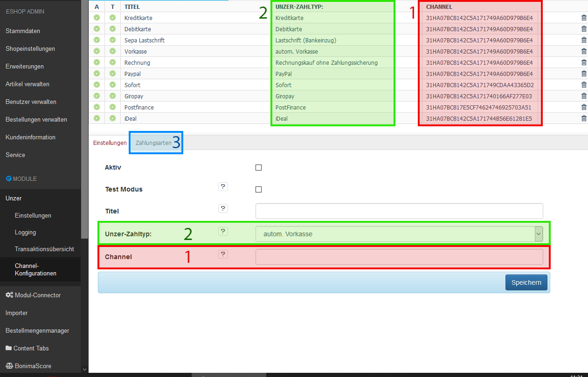588x377 pixels.
Task: Open Transaktionsübersicht in the sidebar
Action: tap(44, 249)
